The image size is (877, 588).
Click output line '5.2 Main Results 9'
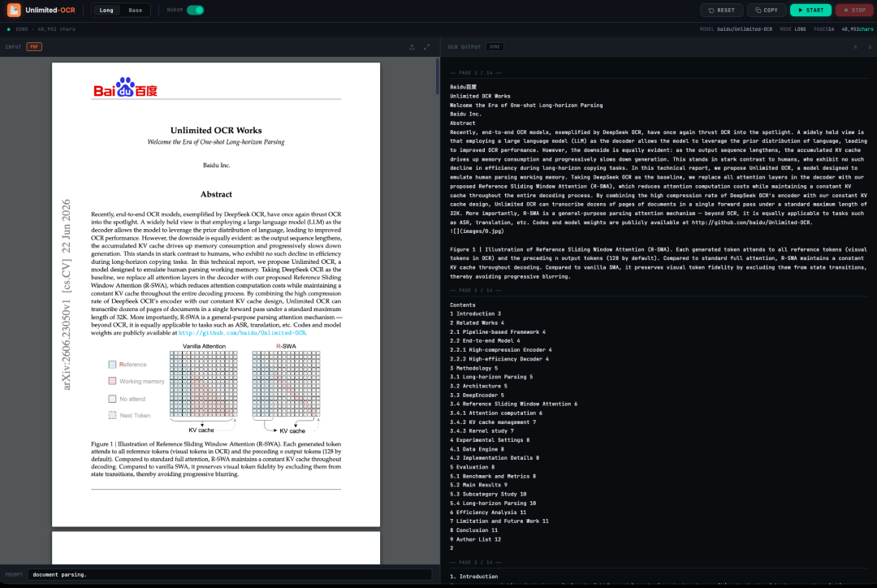(x=479, y=485)
